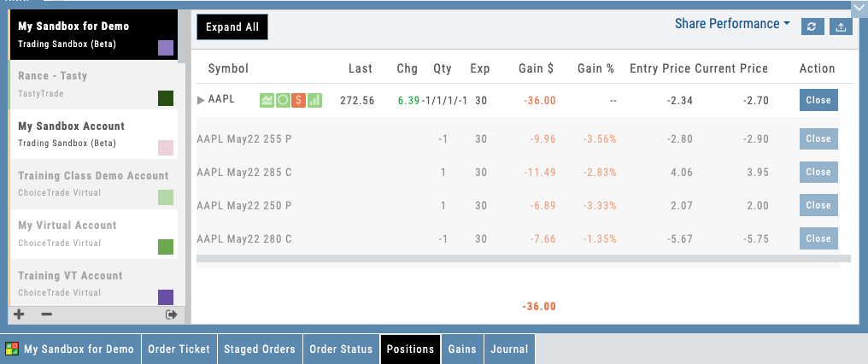
Task: Close the AAPL May22 255 P leg
Action: coord(818,138)
